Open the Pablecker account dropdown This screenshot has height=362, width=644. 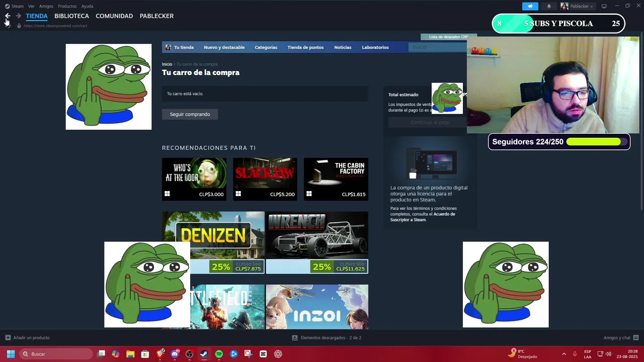(577, 6)
